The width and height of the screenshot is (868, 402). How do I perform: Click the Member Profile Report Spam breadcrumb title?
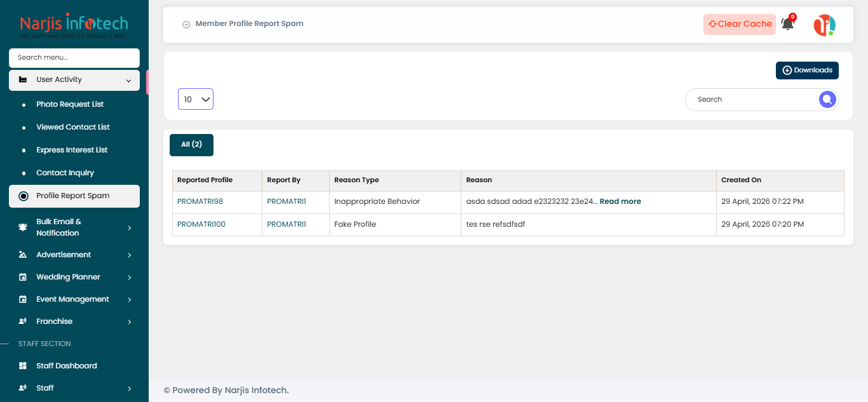click(249, 23)
